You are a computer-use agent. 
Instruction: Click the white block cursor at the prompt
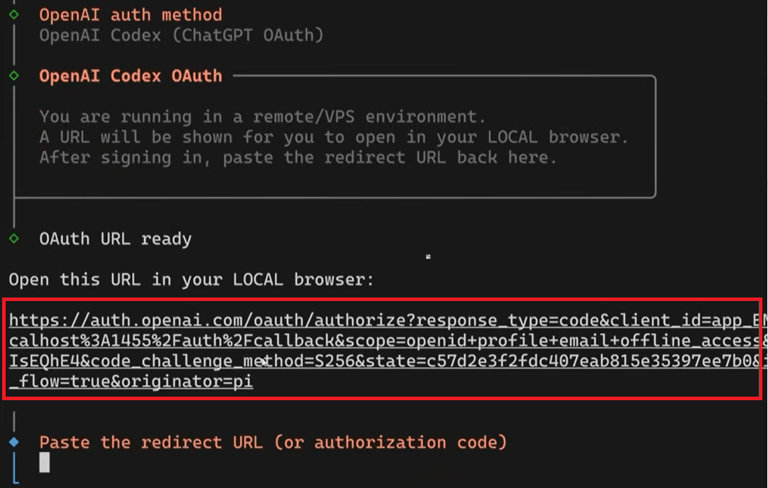point(44,462)
